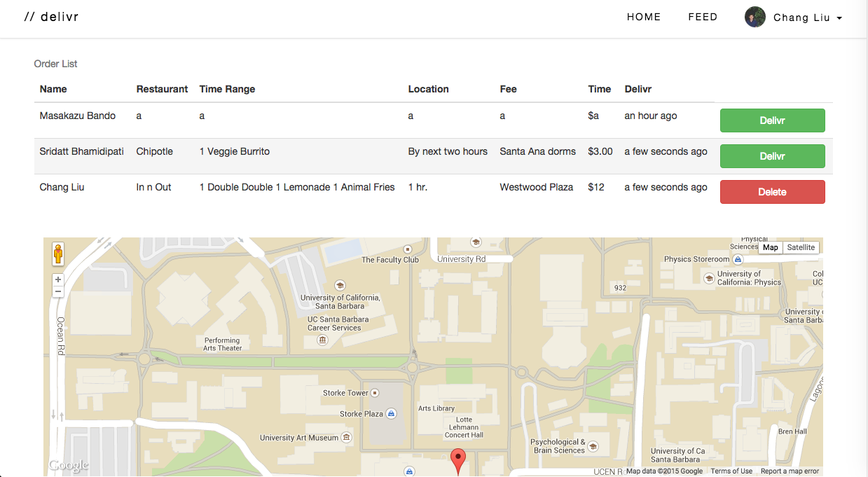Open the Chang Liu user dropdown

807,18
